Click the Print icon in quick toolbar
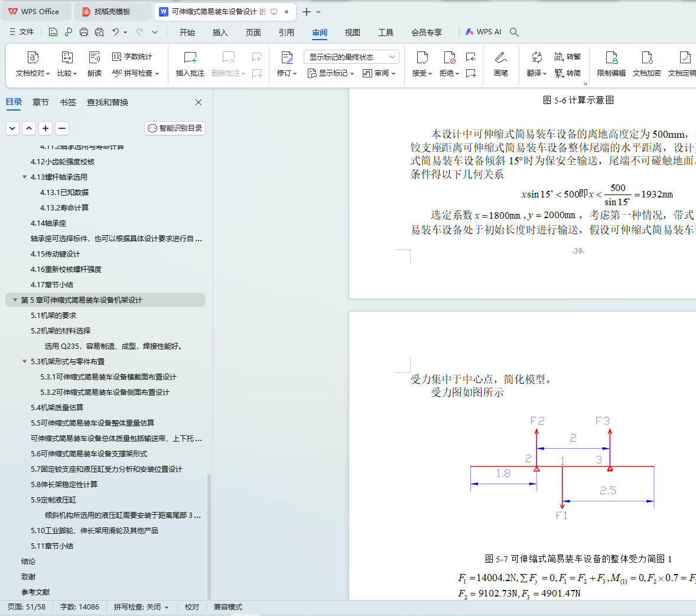Viewport: 696px width, 616px height. coord(84,32)
